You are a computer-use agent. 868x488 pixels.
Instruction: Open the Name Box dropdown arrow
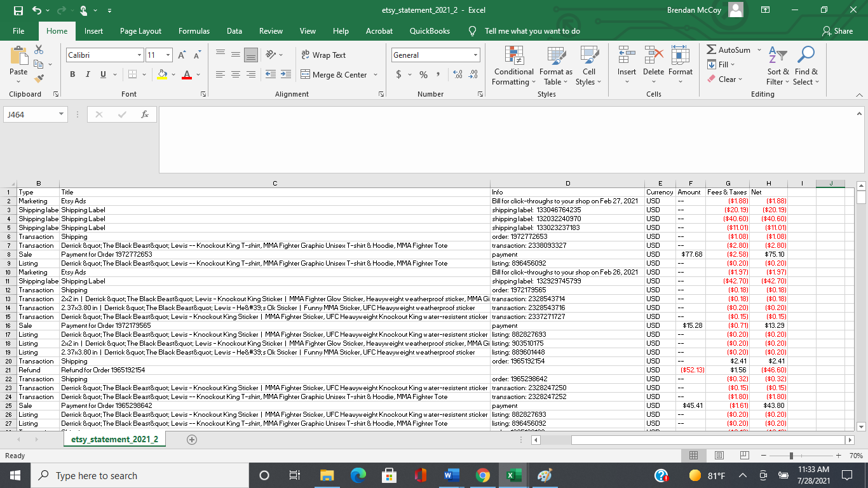pos(61,114)
